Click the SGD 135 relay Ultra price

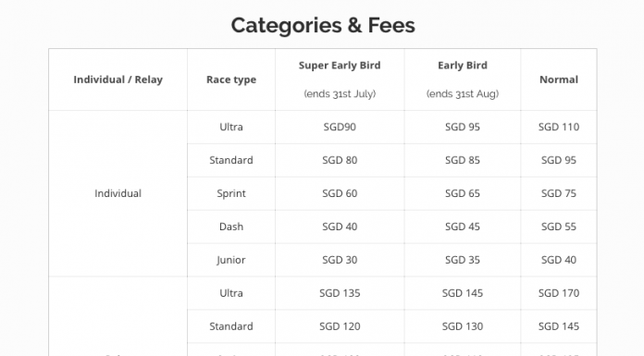pos(340,293)
